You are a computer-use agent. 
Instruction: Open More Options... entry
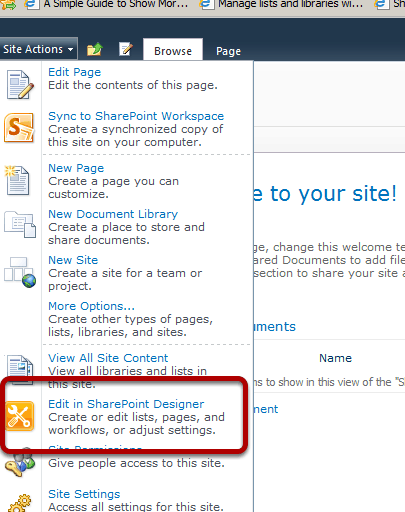point(91,306)
